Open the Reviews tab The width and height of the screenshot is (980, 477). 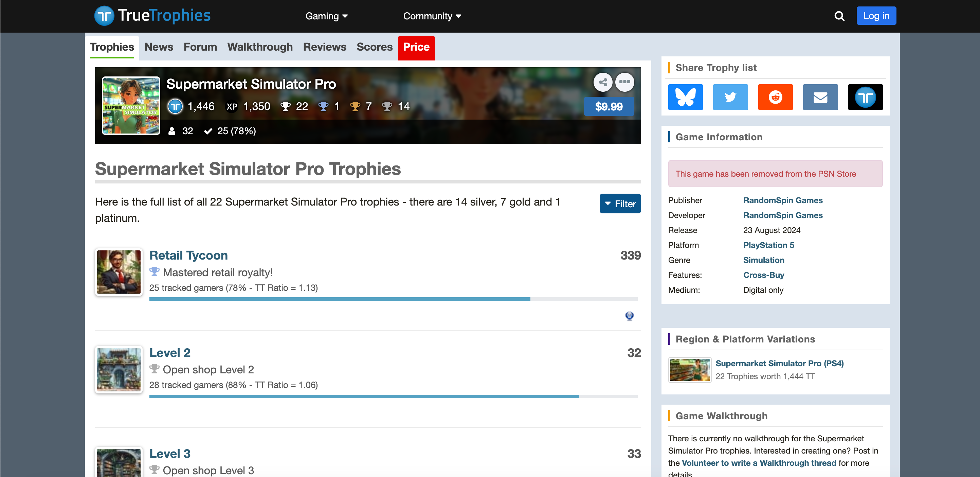pyautogui.click(x=325, y=47)
